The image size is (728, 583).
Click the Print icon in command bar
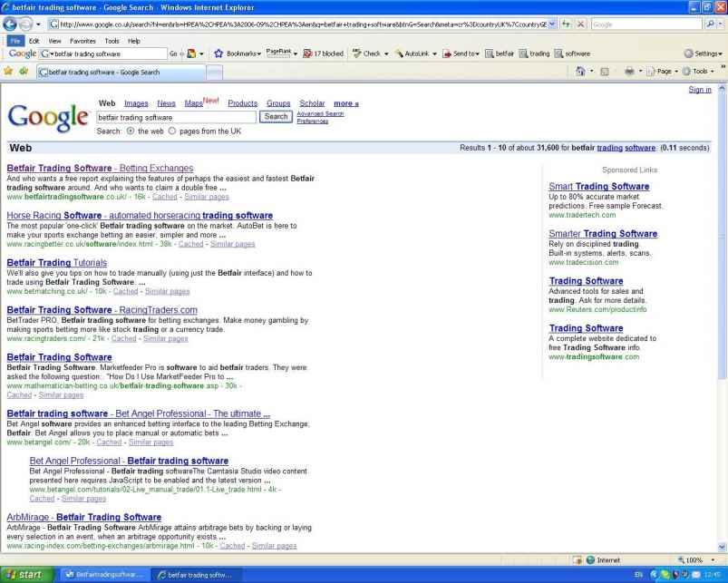629,72
